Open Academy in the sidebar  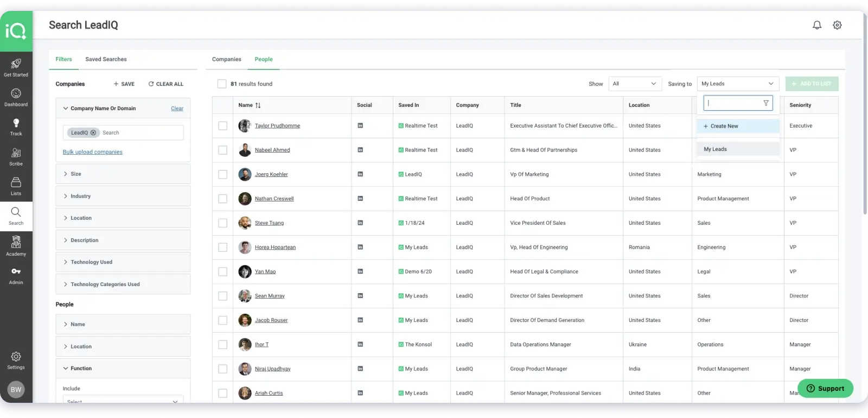pos(16,246)
